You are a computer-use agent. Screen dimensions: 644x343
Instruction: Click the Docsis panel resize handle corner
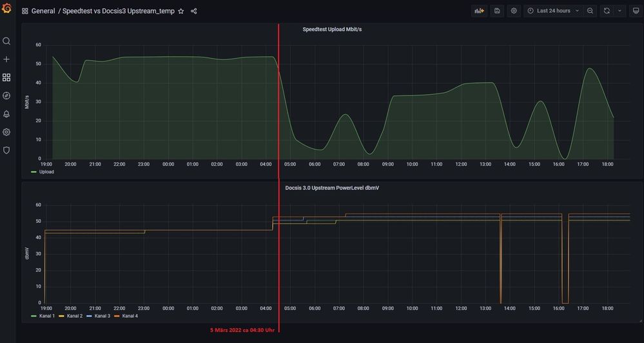pyautogui.click(x=640, y=320)
